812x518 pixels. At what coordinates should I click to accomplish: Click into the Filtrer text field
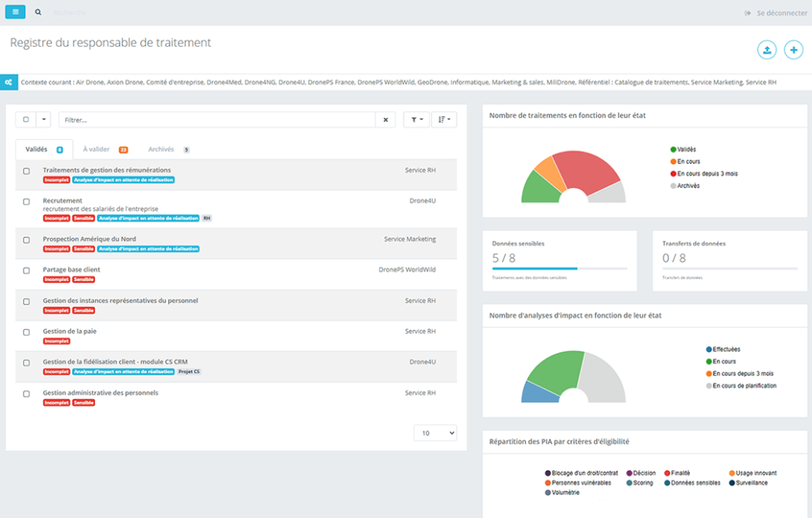tap(216, 120)
